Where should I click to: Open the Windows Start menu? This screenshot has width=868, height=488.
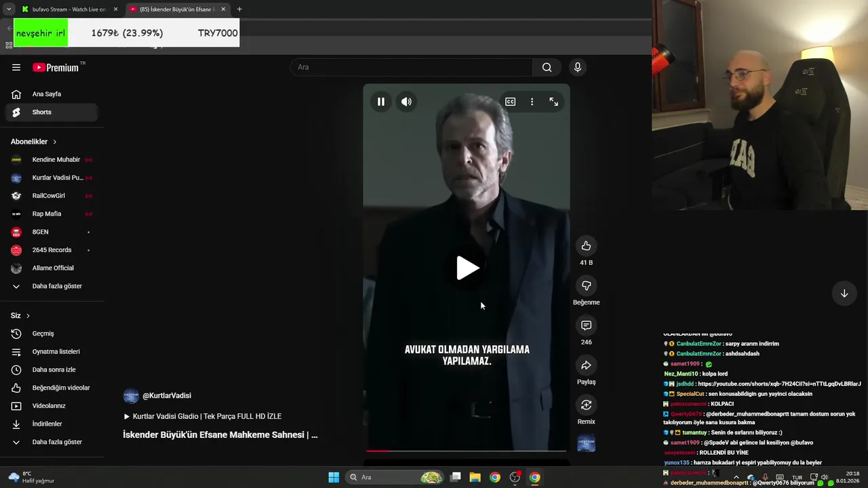[x=334, y=477]
